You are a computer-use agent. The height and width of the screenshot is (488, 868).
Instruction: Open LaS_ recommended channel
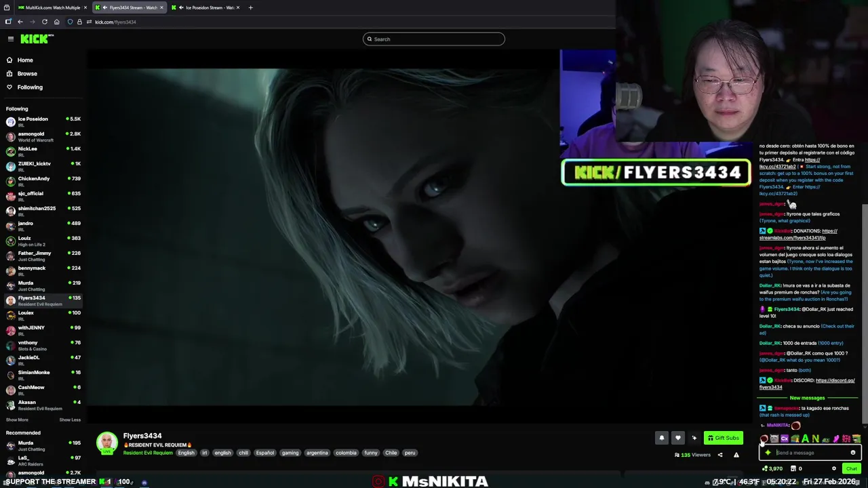pos(42,460)
